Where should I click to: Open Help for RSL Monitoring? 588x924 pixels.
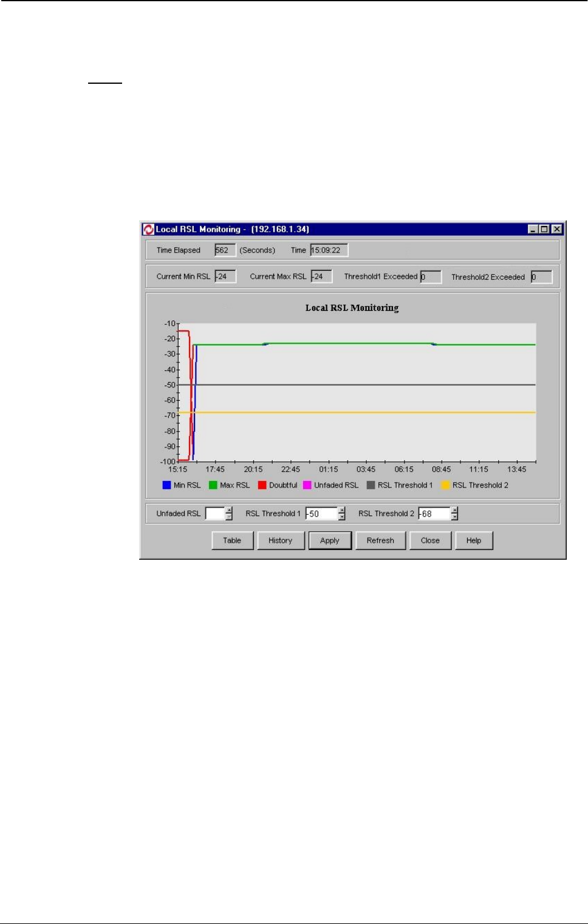point(474,540)
